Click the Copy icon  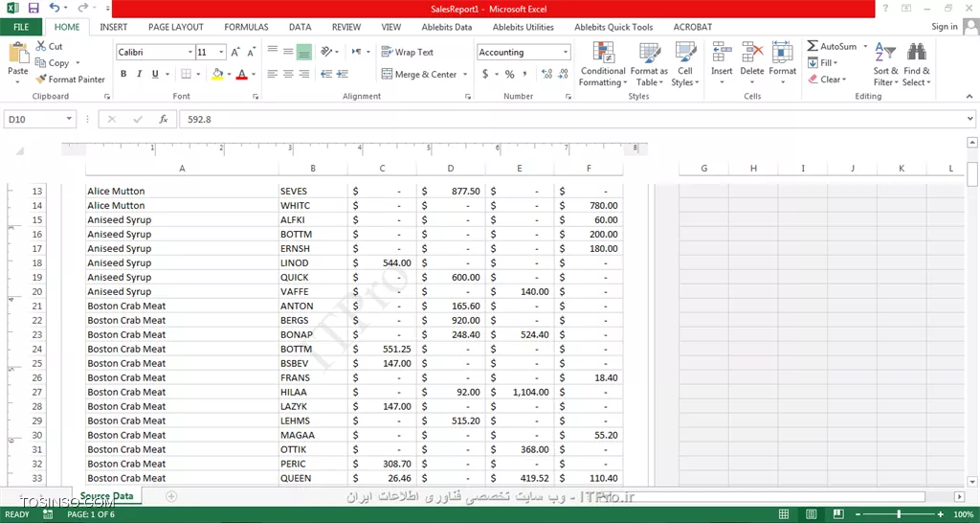(x=40, y=62)
